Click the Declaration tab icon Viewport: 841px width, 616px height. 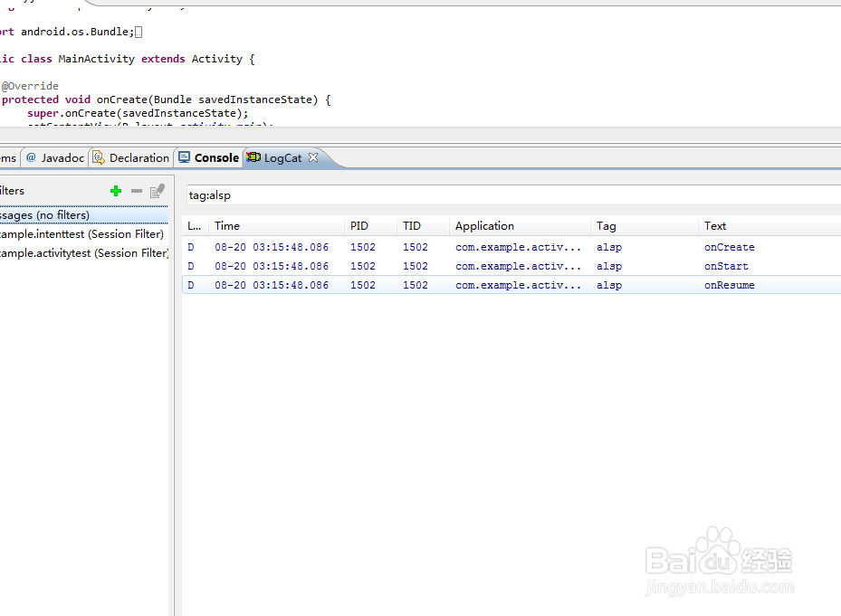pyautogui.click(x=98, y=157)
